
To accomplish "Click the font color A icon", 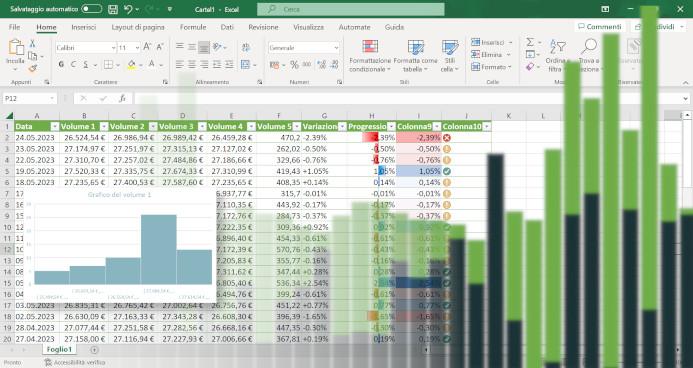I will pyautogui.click(x=151, y=64).
